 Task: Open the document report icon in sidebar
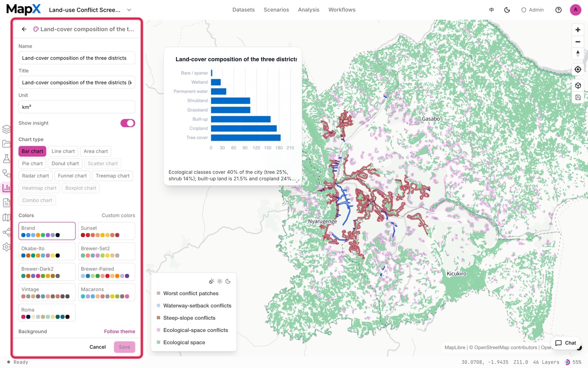point(6,202)
